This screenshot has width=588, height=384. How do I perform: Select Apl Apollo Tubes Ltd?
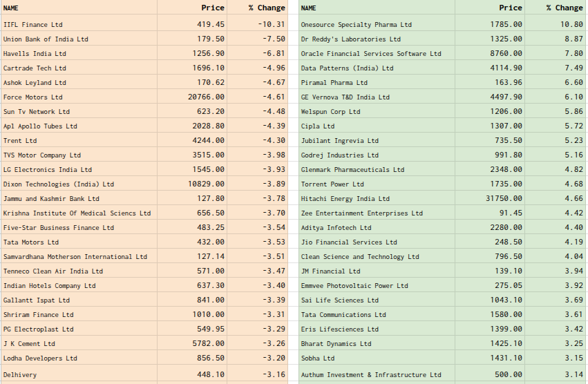[40, 126]
